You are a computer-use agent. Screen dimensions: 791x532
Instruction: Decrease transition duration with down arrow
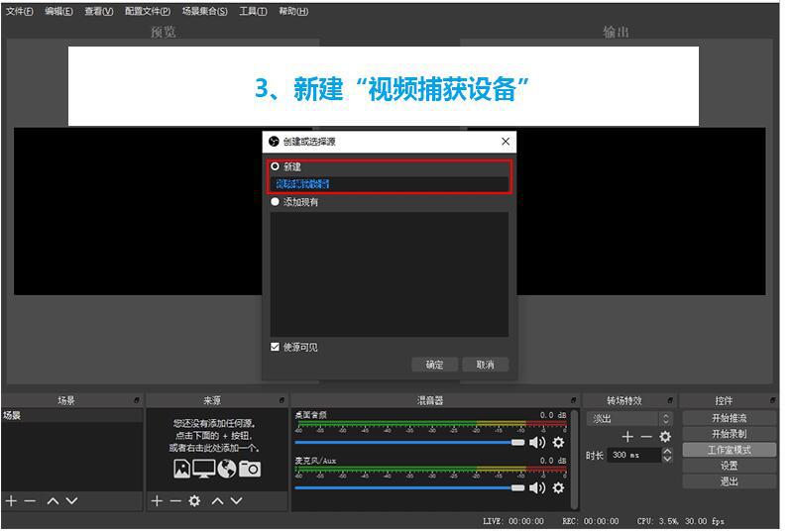pos(667,459)
